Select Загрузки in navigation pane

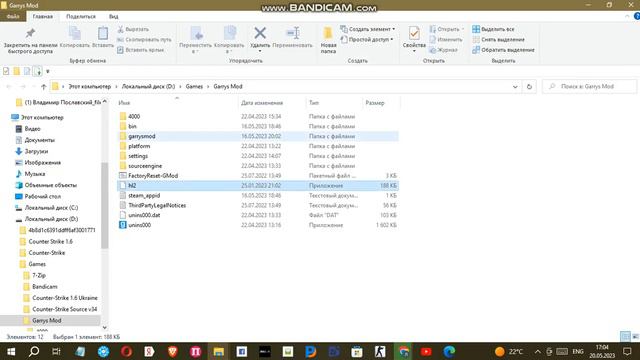[x=36, y=151]
